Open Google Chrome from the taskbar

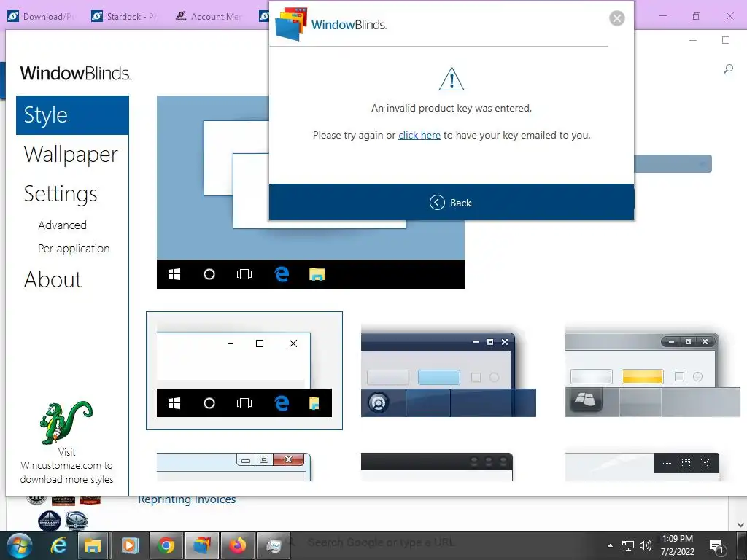point(166,545)
